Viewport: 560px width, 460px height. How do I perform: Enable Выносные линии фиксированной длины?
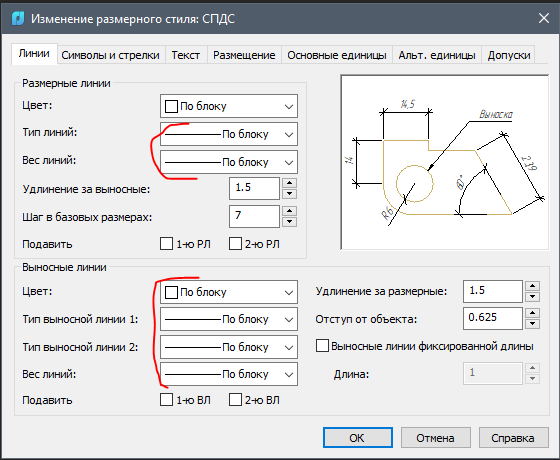(x=322, y=346)
